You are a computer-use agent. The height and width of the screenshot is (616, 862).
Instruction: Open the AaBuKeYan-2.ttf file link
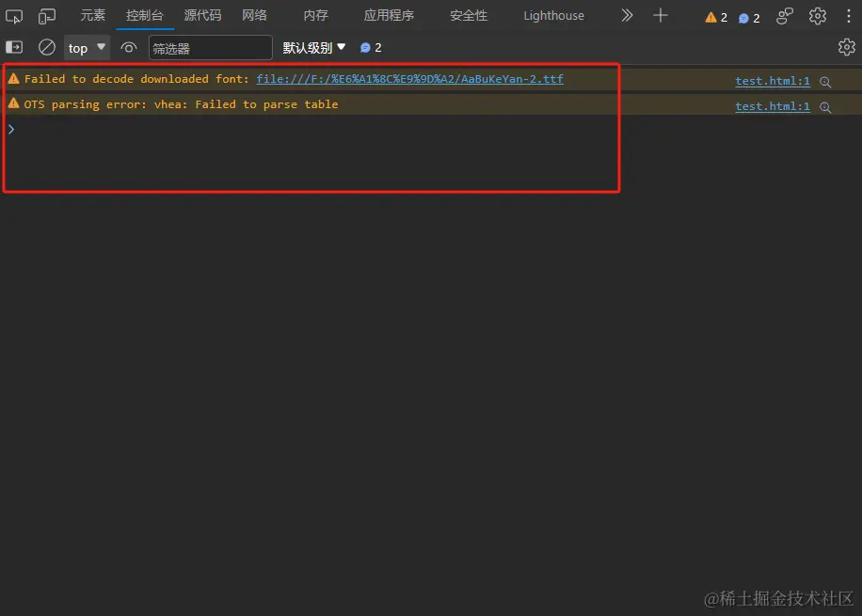(x=409, y=79)
